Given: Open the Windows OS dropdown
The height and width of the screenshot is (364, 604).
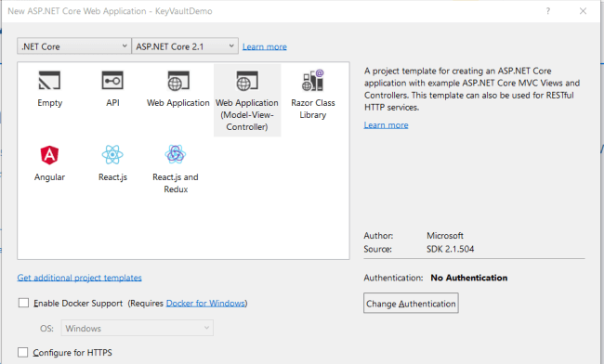Looking at the screenshot, I should (x=138, y=328).
